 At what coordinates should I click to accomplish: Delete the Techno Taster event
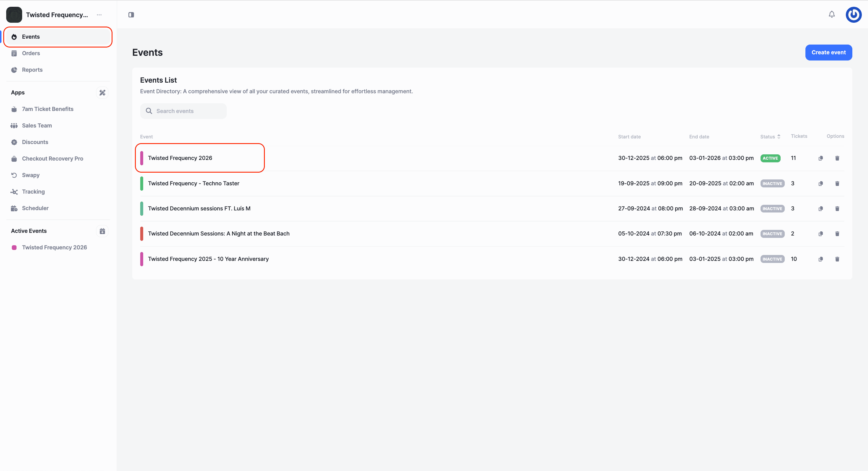(837, 183)
